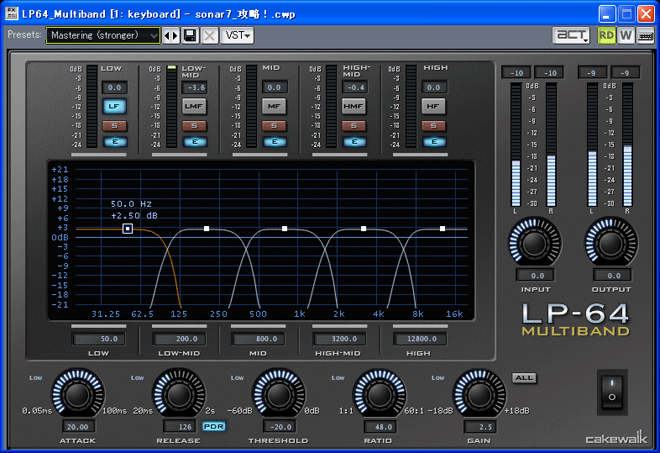The image size is (660, 453).
Task: Toggle the PDR button
Action: 214,426
